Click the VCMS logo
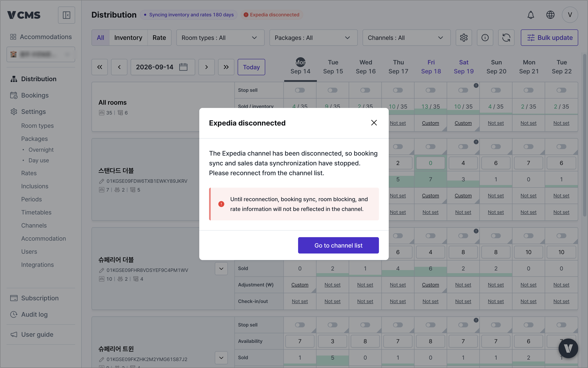588x368 pixels. [23, 15]
